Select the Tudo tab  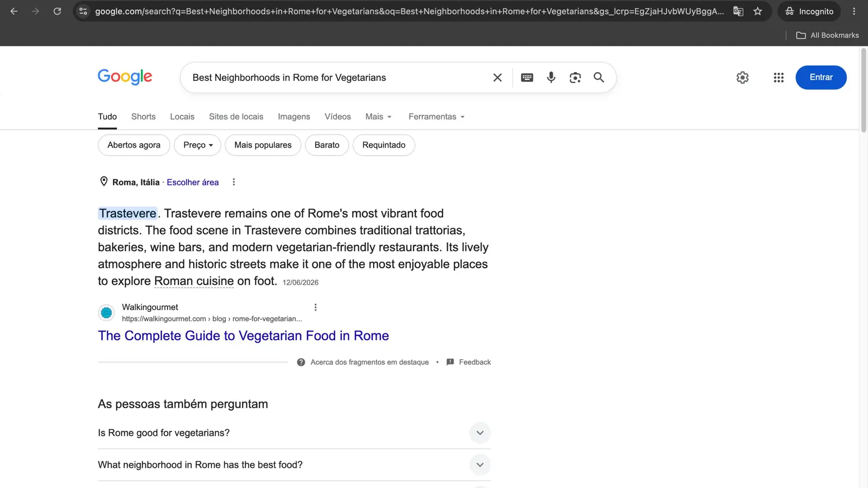pos(107,117)
